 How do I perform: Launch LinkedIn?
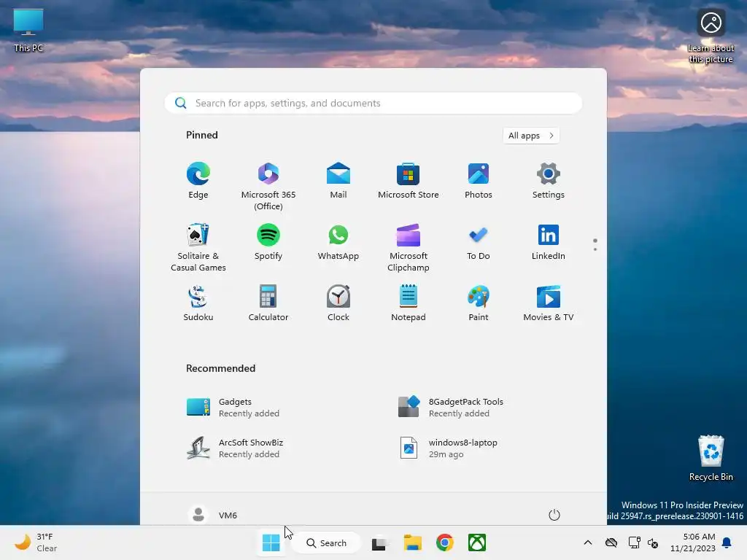549,242
